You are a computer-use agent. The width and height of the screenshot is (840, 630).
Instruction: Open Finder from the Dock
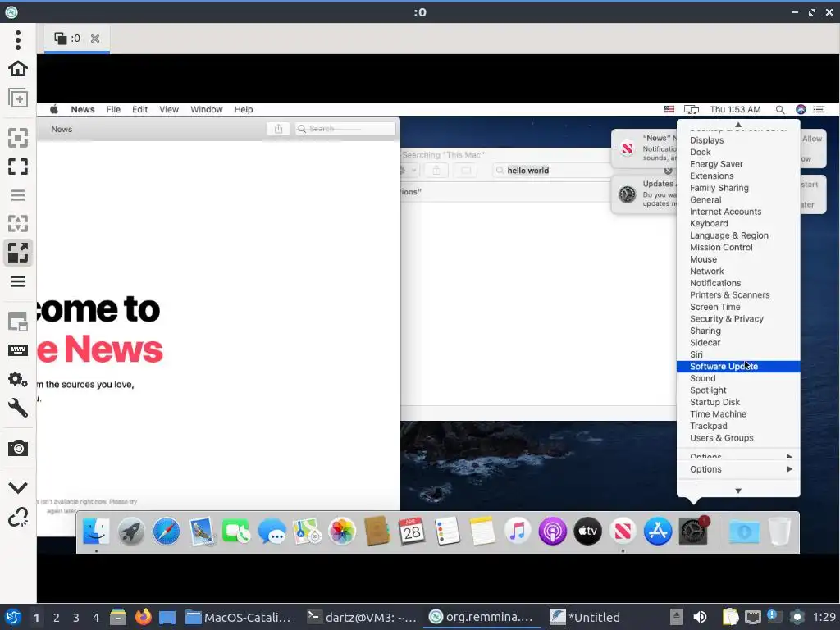point(96,532)
